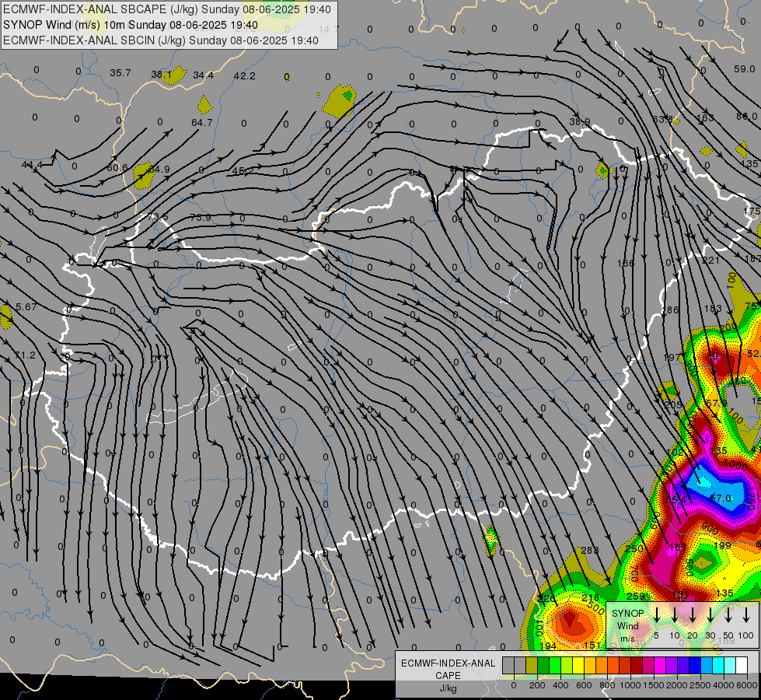Click the 'J/kg' unit label in legend

(448, 688)
